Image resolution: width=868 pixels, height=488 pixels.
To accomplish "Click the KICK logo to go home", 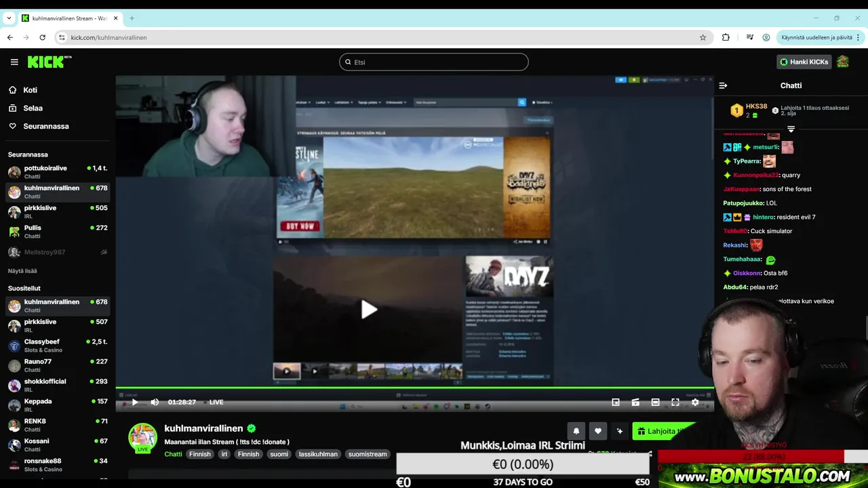I will click(50, 62).
